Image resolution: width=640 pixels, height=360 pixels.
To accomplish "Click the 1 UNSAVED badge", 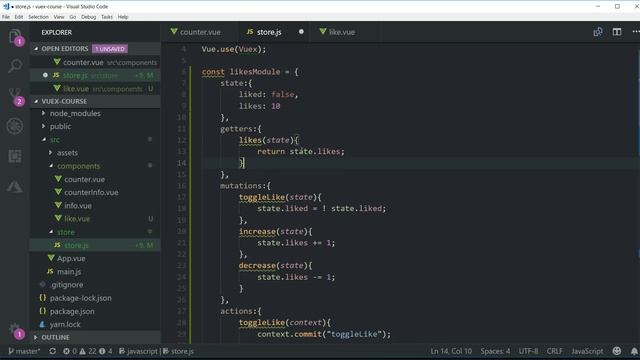I will 110,49.
